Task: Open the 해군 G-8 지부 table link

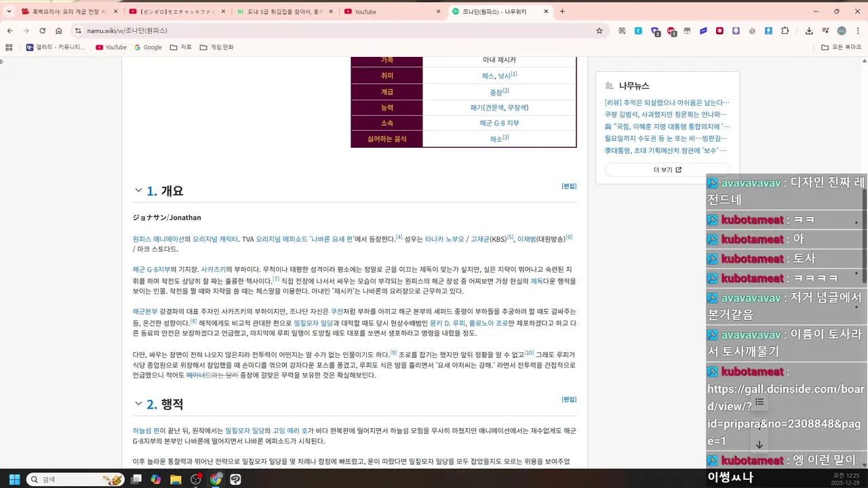Action: (x=499, y=123)
